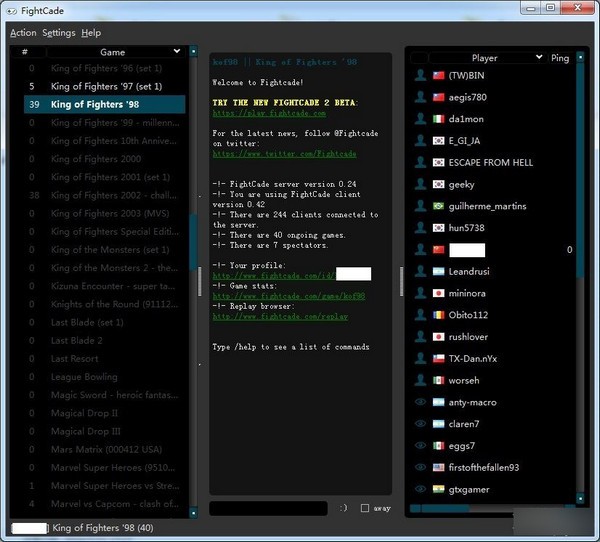Click the Chile flag next to TX-Dan.nYx
600x542 pixels.
pyautogui.click(x=439, y=359)
